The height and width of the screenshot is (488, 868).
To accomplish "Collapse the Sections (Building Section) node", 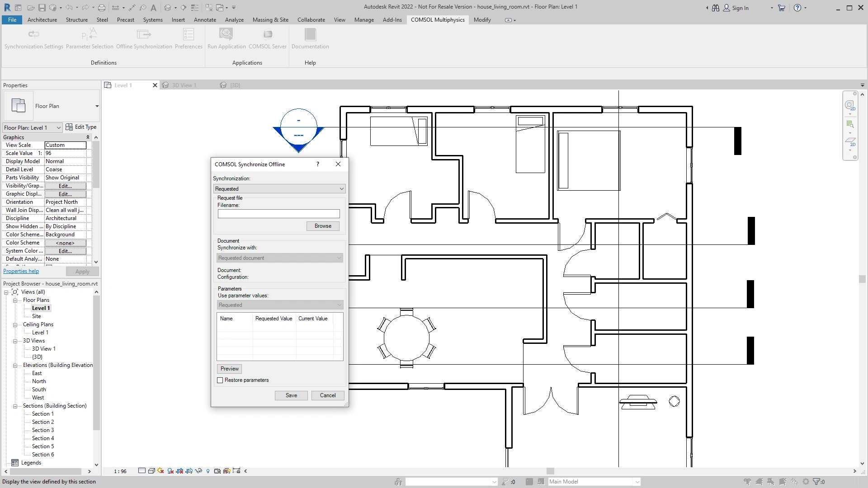I will click(x=15, y=406).
